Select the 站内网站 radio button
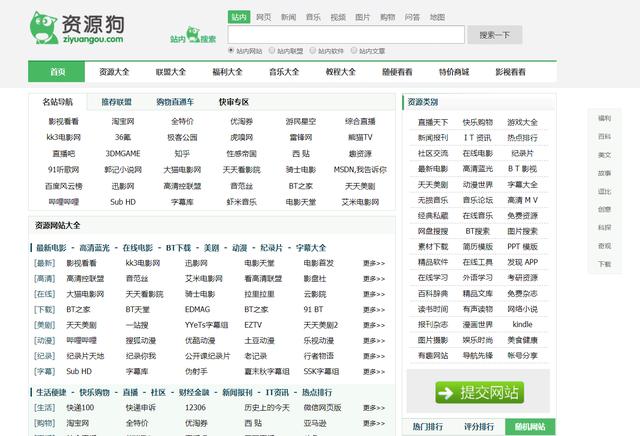 (231, 50)
